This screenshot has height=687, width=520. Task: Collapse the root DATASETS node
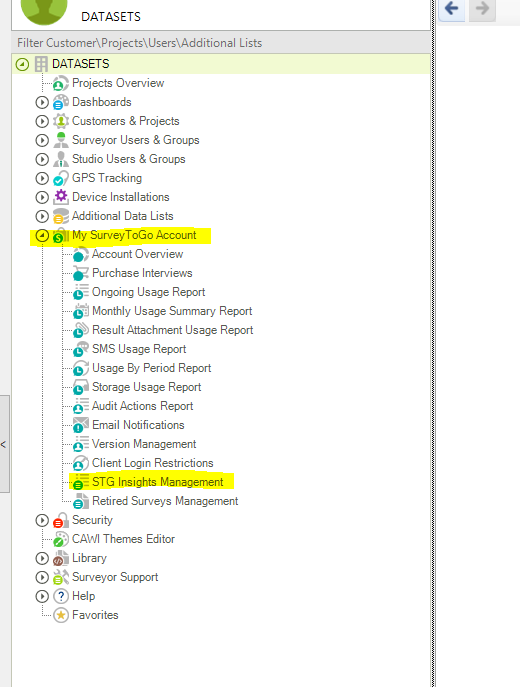[x=22, y=64]
